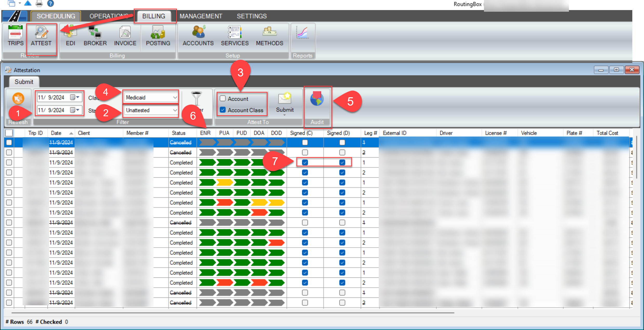The image size is (644, 330).
Task: Enable the Account checkbox
Action: [223, 99]
